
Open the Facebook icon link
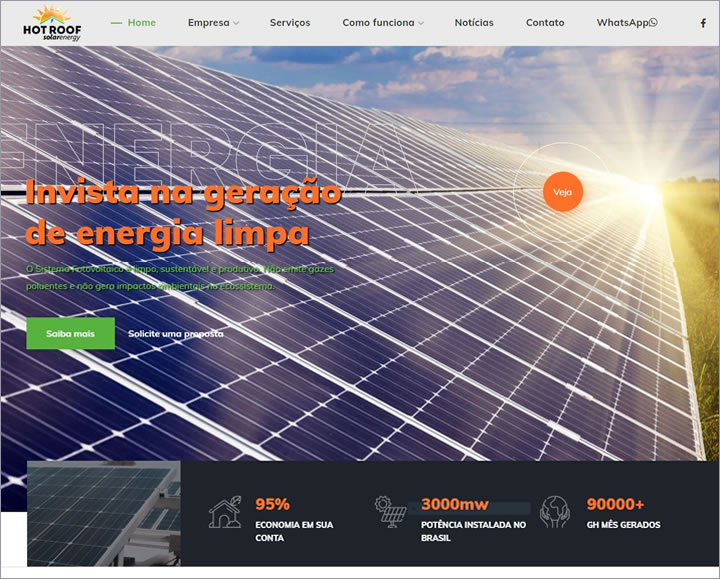click(x=703, y=23)
